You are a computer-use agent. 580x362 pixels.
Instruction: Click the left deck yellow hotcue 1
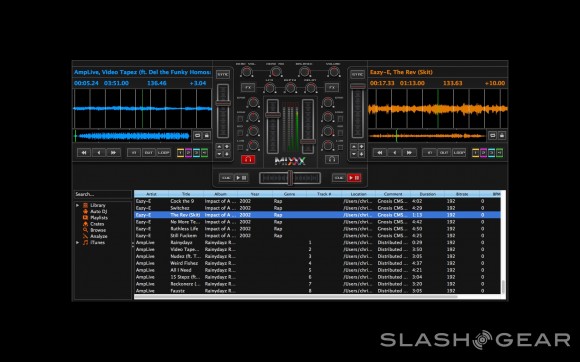[x=181, y=153]
